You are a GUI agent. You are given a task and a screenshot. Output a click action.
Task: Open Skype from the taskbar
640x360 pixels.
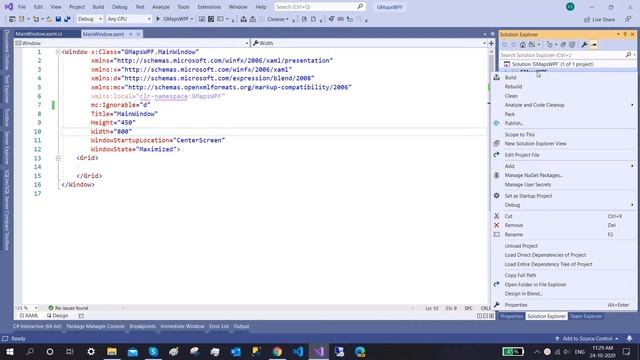(153, 351)
